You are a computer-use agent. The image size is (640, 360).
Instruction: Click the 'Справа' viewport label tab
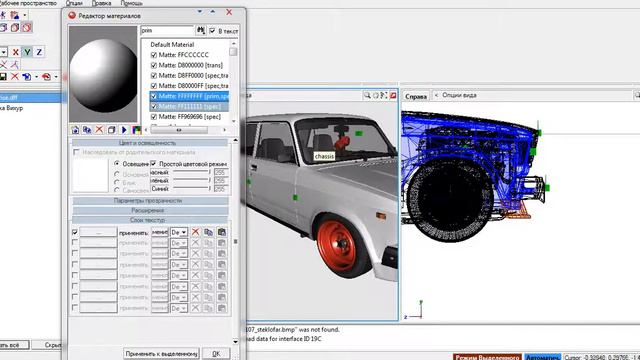click(x=416, y=96)
